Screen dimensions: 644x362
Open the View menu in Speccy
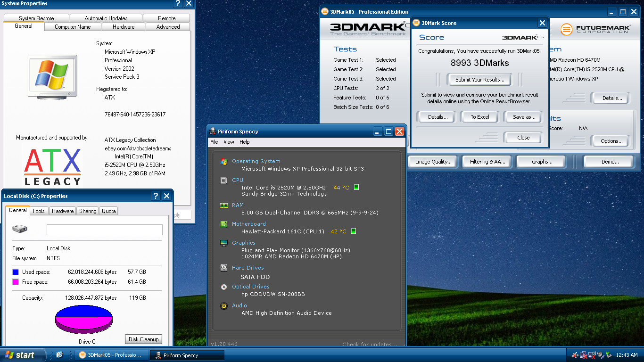click(229, 142)
